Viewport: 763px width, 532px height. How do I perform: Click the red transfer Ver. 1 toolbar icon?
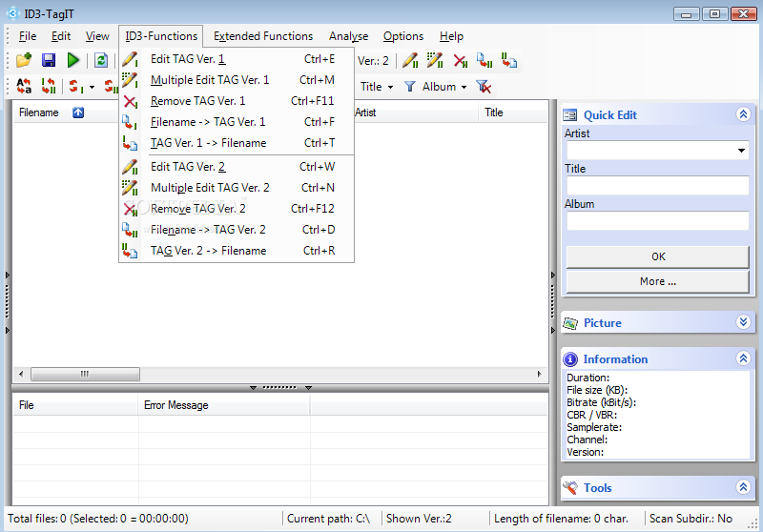click(76, 87)
